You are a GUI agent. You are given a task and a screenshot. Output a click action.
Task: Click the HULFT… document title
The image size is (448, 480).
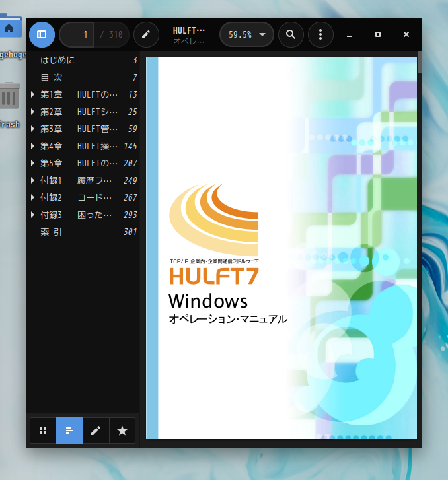189,30
